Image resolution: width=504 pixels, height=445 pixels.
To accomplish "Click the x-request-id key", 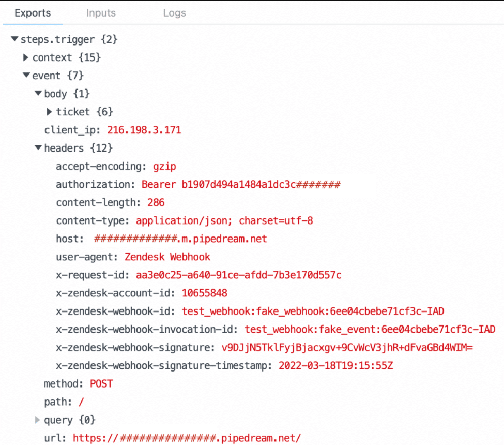I will pyautogui.click(x=93, y=275).
